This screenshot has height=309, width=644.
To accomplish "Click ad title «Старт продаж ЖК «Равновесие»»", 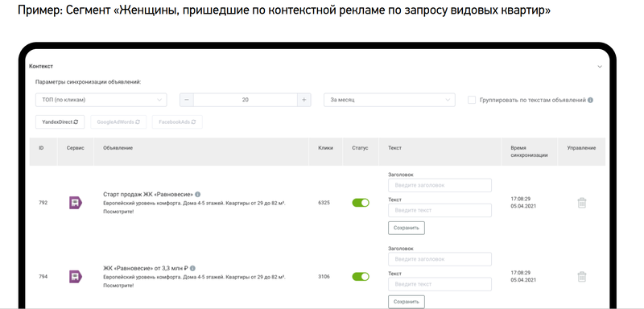I will (148, 194).
